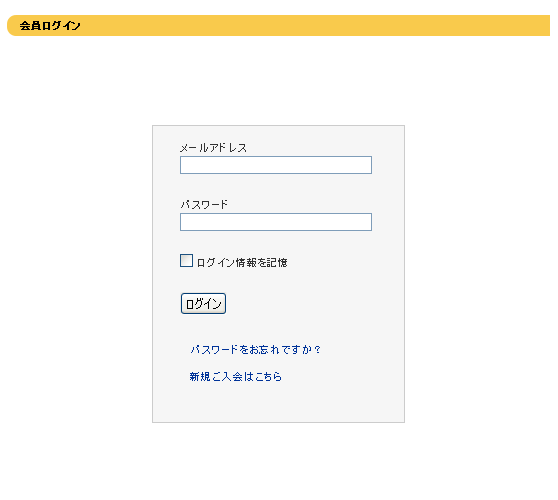Click the yellow 会員ログイン banner bar
The width and height of the screenshot is (558, 500).
click(278, 26)
